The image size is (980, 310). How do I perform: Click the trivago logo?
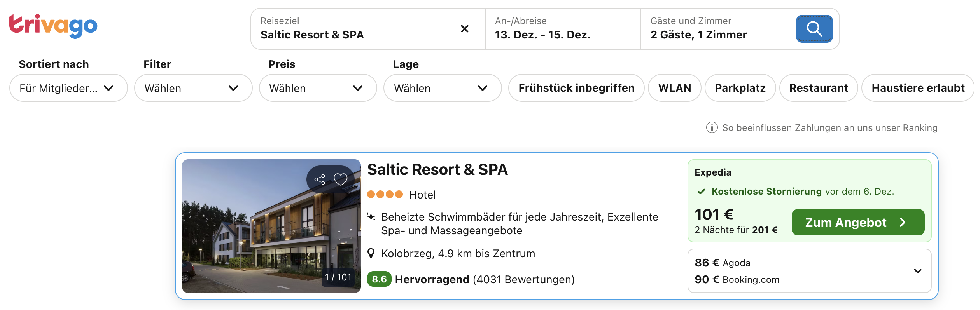point(53,26)
